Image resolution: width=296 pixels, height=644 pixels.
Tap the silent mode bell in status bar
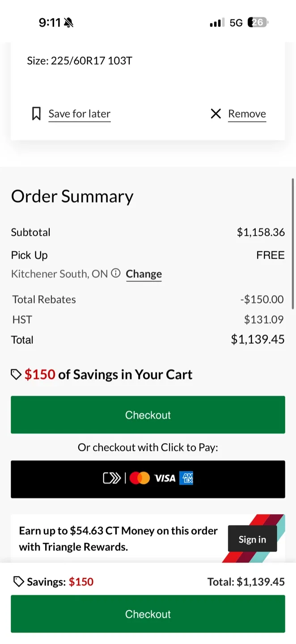[x=68, y=23]
